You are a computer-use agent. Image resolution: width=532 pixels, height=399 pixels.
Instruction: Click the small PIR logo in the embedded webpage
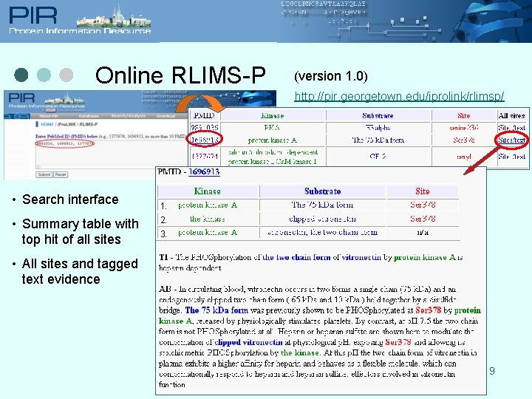point(21,98)
